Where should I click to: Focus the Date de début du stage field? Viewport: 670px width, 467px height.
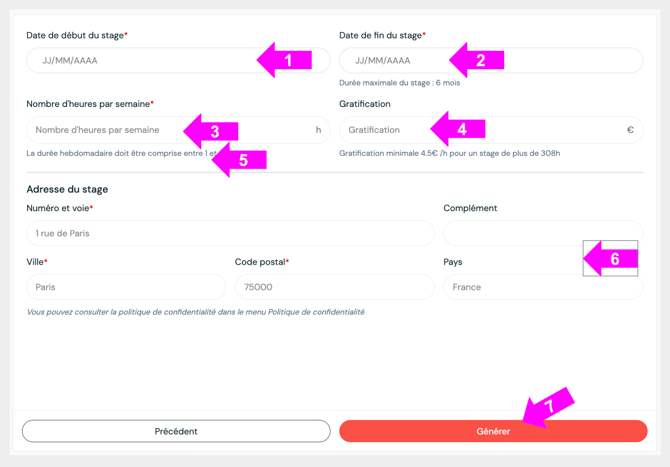(140, 61)
